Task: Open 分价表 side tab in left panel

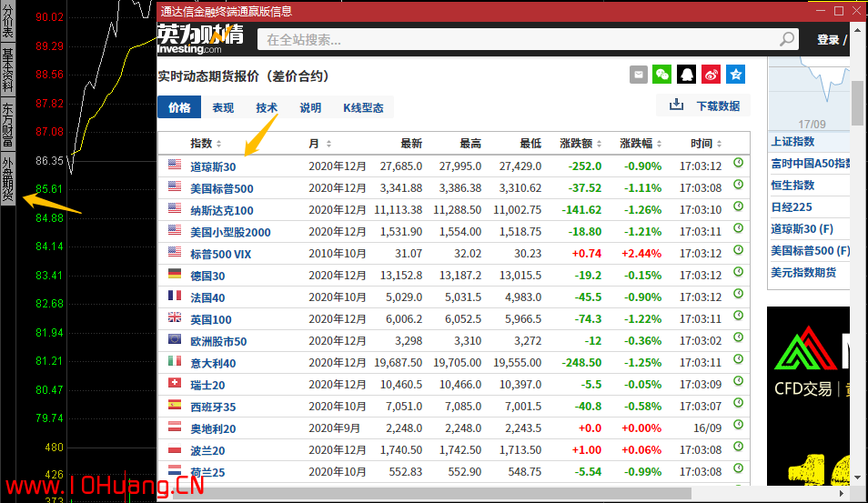Action: 8,21
